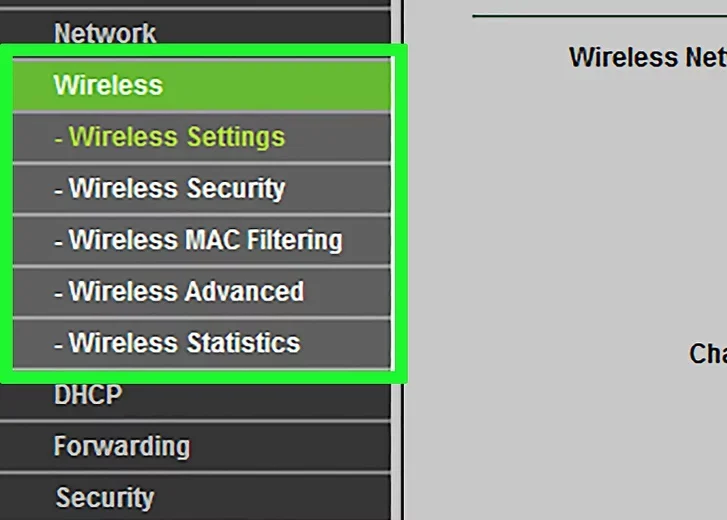This screenshot has width=727, height=520.
Task: Open the Wireless Security submenu
Action: point(201,189)
